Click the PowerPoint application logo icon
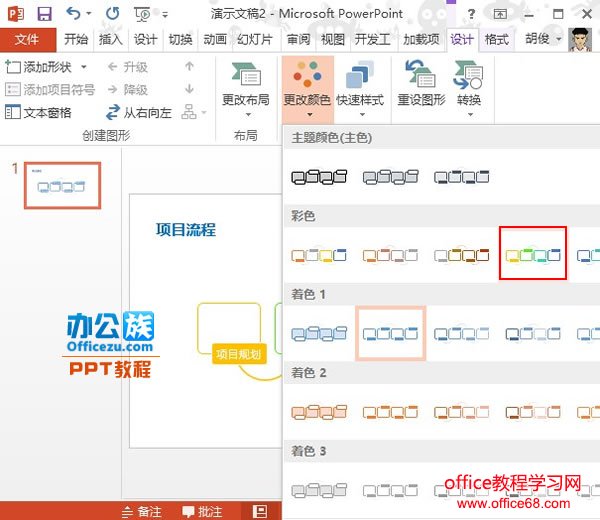The height and width of the screenshot is (520, 600). (x=16, y=14)
